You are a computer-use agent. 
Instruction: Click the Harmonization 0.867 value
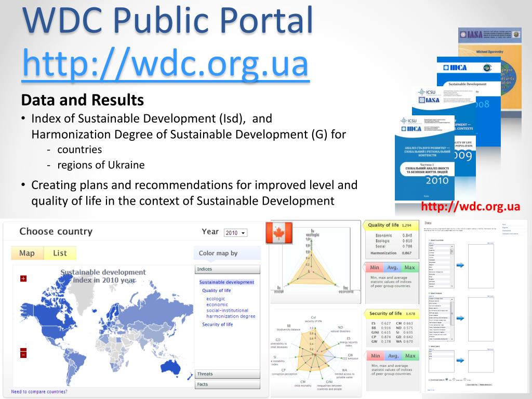407,253
